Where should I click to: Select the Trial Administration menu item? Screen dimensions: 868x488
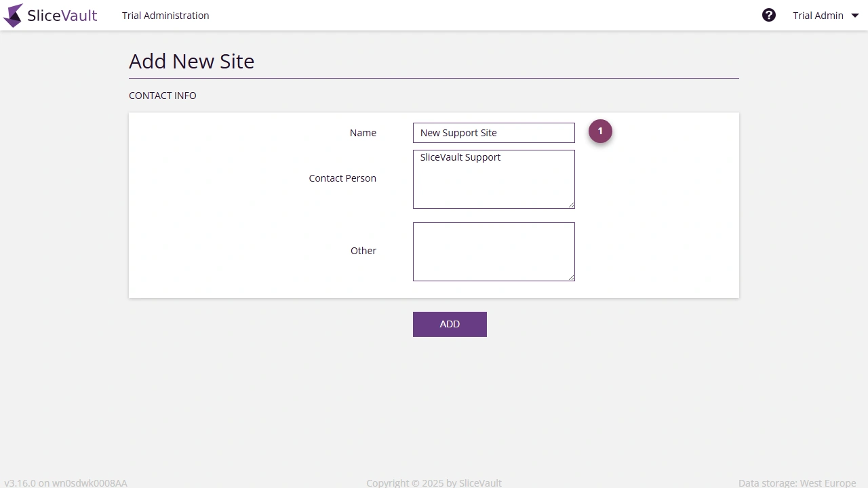click(165, 15)
